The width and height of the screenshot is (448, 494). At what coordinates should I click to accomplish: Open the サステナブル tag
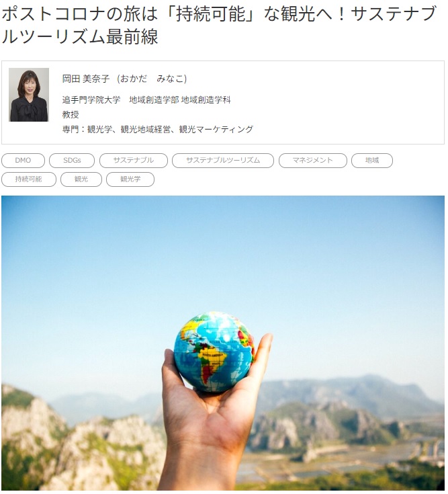[134, 161]
